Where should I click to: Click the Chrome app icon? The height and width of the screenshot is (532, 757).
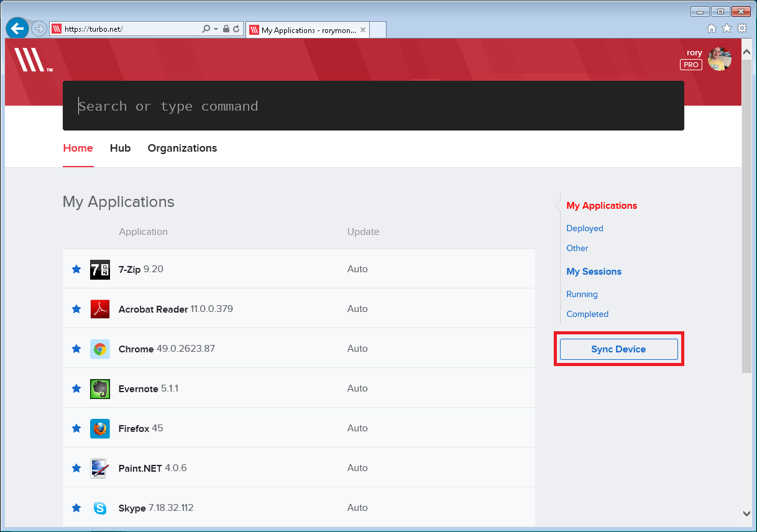click(99, 349)
